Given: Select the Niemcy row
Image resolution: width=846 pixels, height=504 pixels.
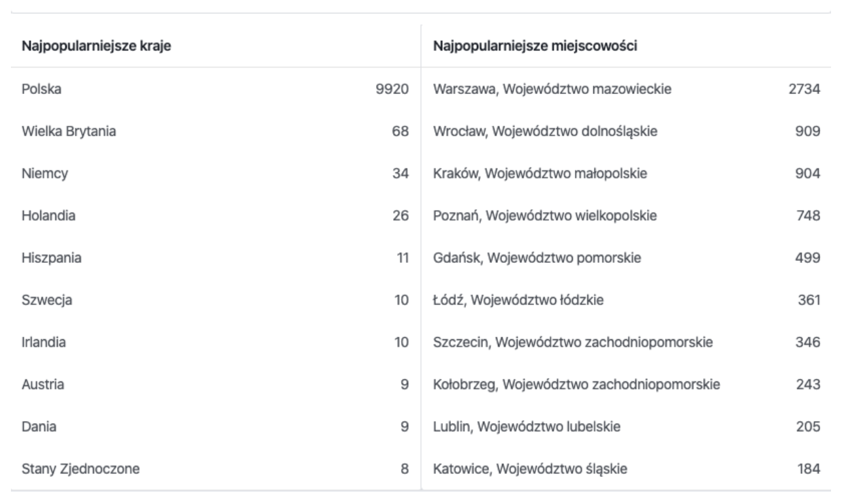Looking at the screenshot, I should tap(216, 173).
